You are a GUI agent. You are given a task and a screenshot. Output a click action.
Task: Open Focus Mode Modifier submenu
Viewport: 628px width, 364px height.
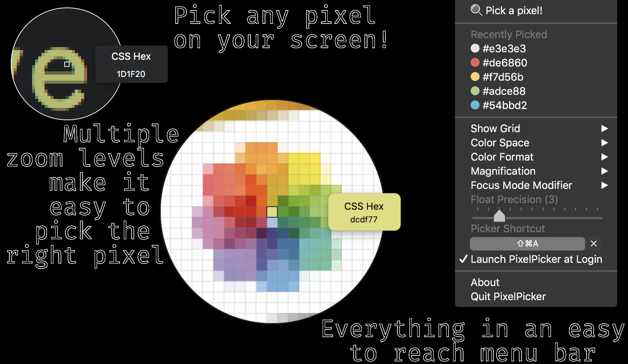click(521, 185)
